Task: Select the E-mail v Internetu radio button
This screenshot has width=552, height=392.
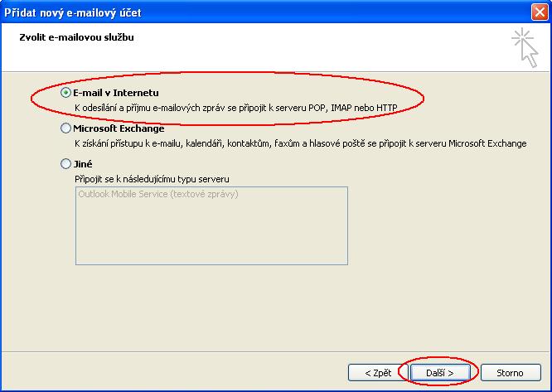Action: tap(65, 93)
